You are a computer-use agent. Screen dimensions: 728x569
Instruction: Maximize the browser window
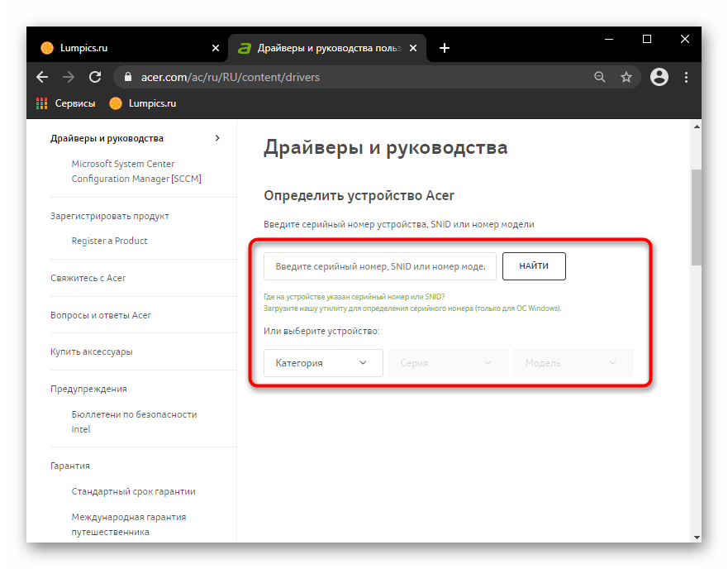tap(647, 40)
